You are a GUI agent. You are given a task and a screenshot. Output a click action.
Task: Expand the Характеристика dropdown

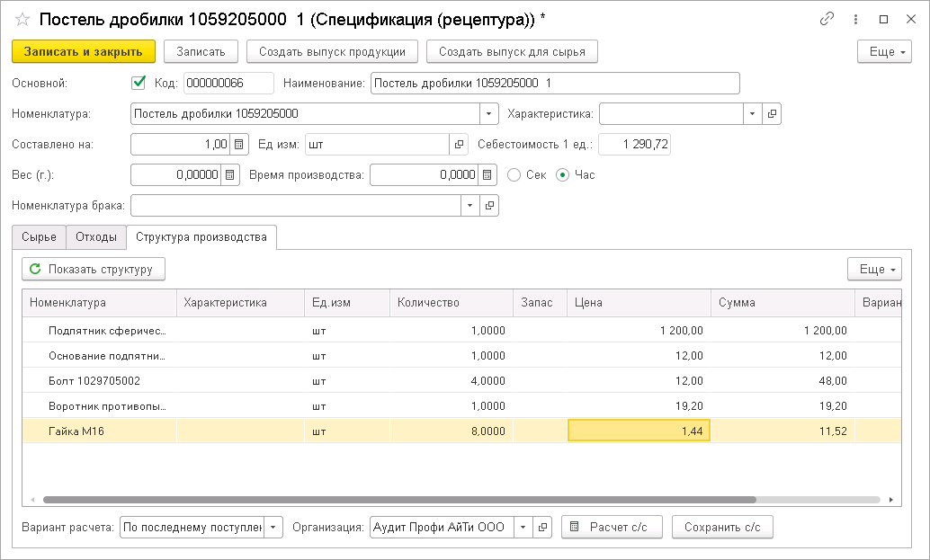coord(752,114)
